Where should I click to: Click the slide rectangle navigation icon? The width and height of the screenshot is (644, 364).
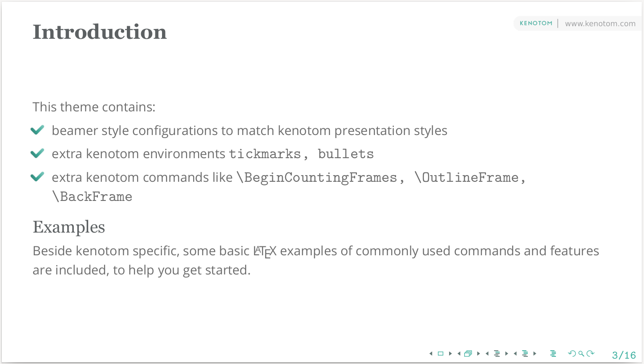coord(441,354)
